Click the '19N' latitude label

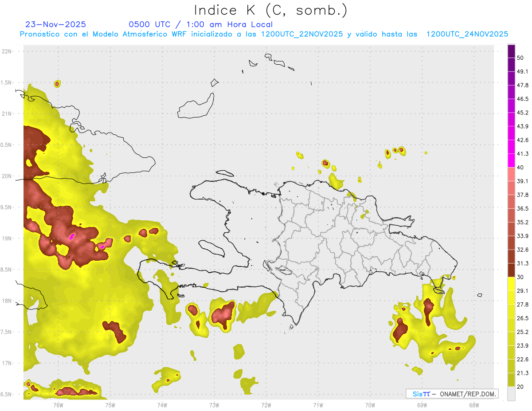(7, 238)
